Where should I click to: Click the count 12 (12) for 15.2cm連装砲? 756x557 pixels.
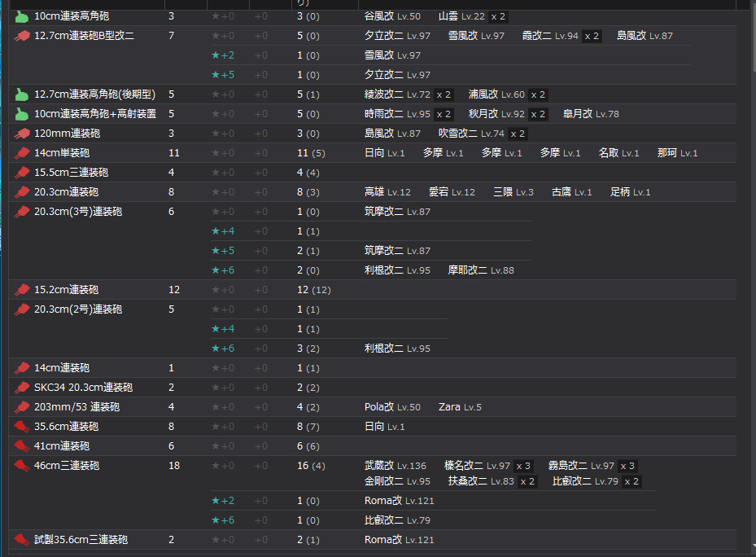[314, 290]
